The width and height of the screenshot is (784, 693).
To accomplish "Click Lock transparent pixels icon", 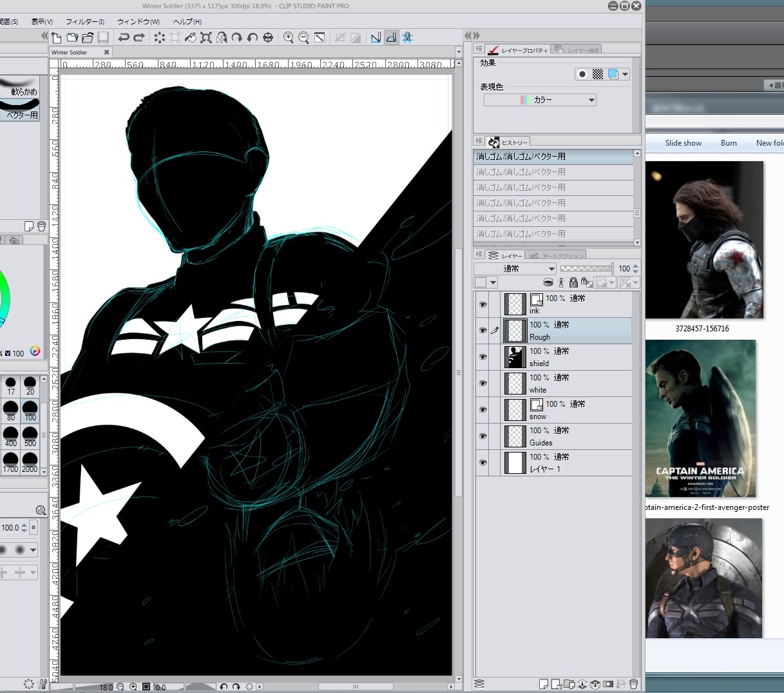I will (586, 282).
